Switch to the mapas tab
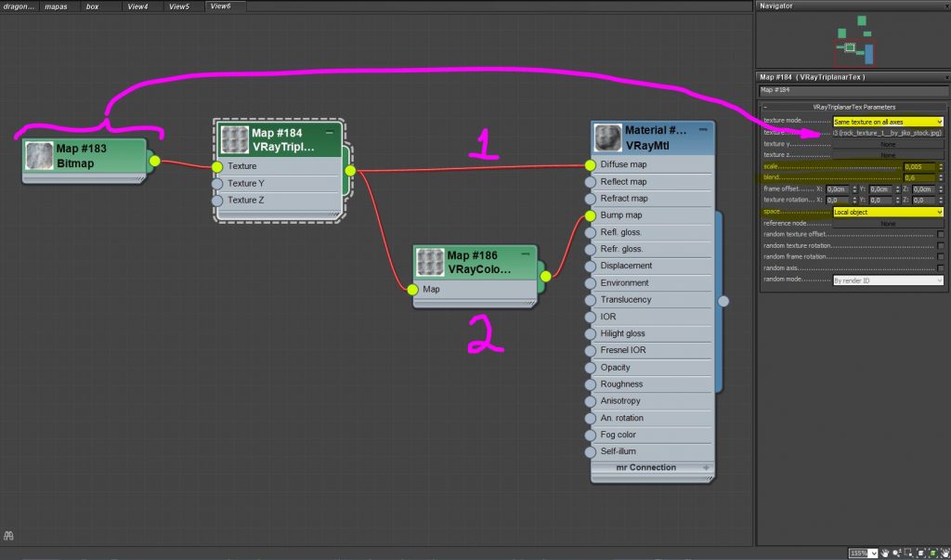Screen dimensions: 951x560 click(x=56, y=7)
